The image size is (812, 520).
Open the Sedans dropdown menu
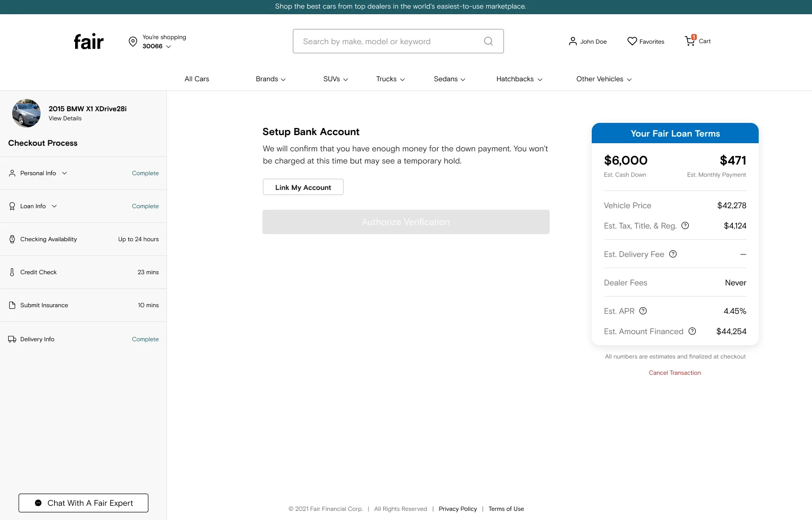pyautogui.click(x=450, y=79)
